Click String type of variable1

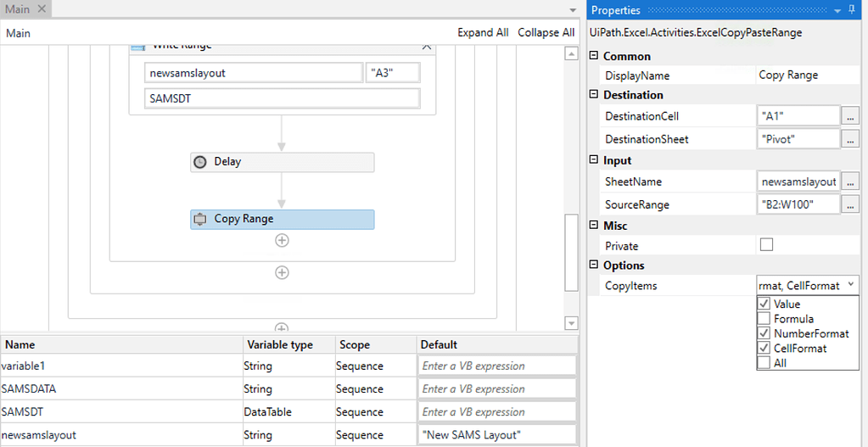pos(257,366)
